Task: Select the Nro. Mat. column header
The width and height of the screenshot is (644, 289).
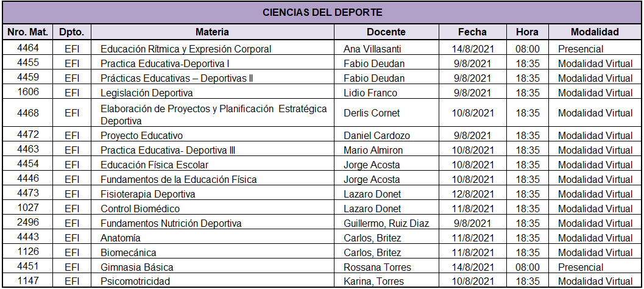Action: 27,32
